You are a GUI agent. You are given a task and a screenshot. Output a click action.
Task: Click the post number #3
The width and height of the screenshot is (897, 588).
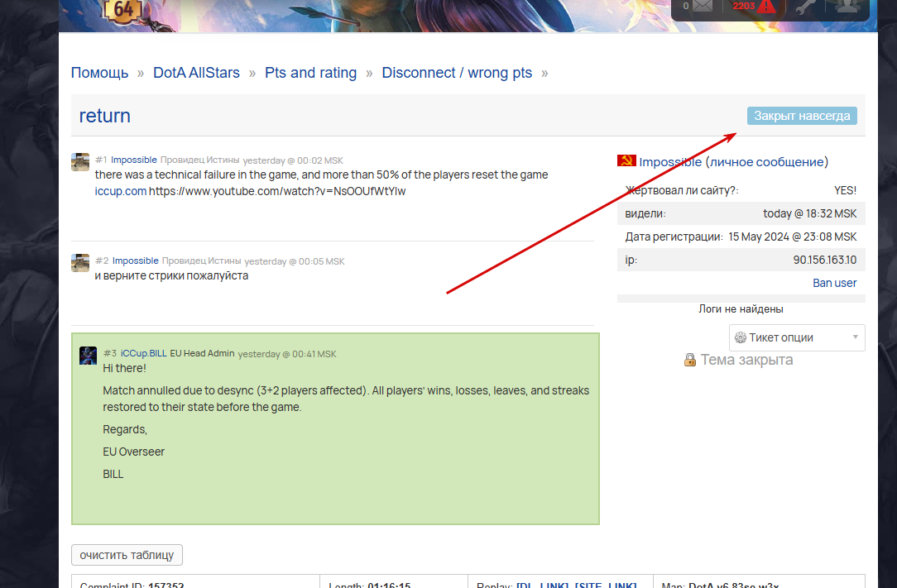click(x=110, y=353)
